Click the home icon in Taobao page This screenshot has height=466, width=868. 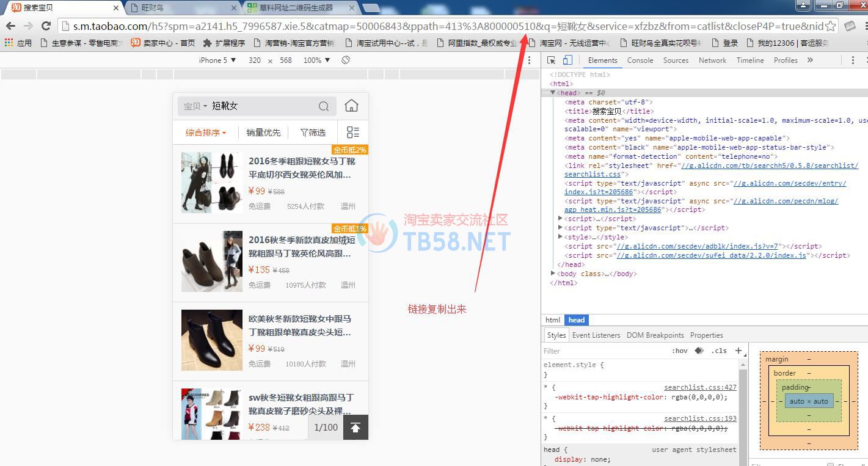pos(351,106)
